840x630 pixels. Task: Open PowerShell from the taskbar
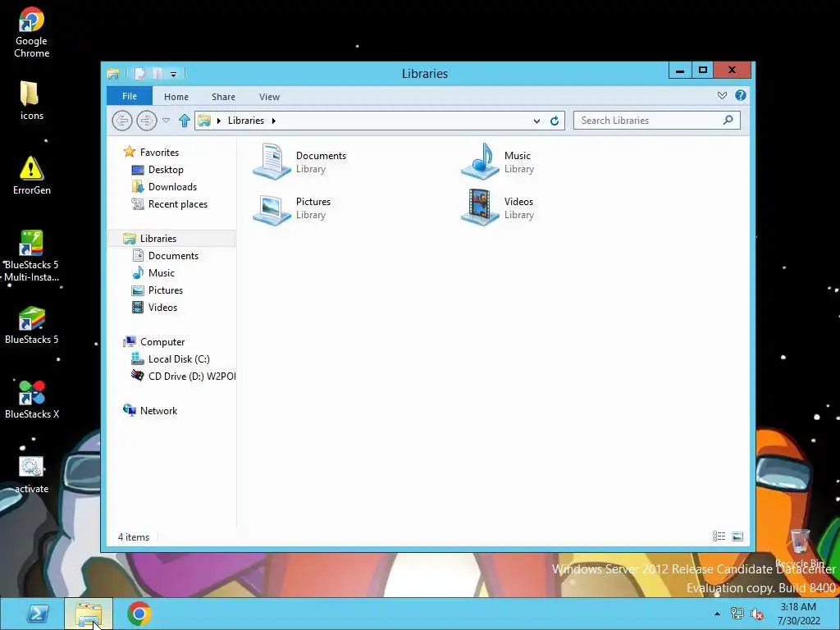(38, 614)
